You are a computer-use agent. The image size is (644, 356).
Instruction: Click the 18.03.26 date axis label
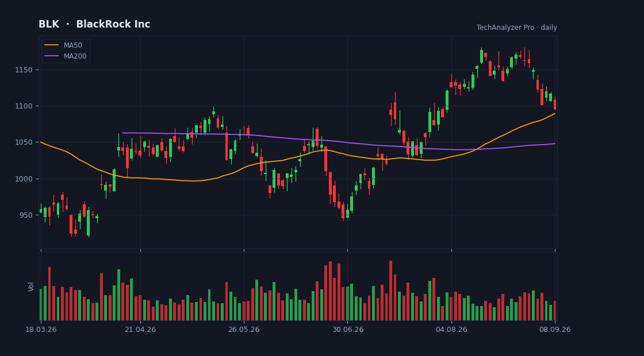coord(41,330)
